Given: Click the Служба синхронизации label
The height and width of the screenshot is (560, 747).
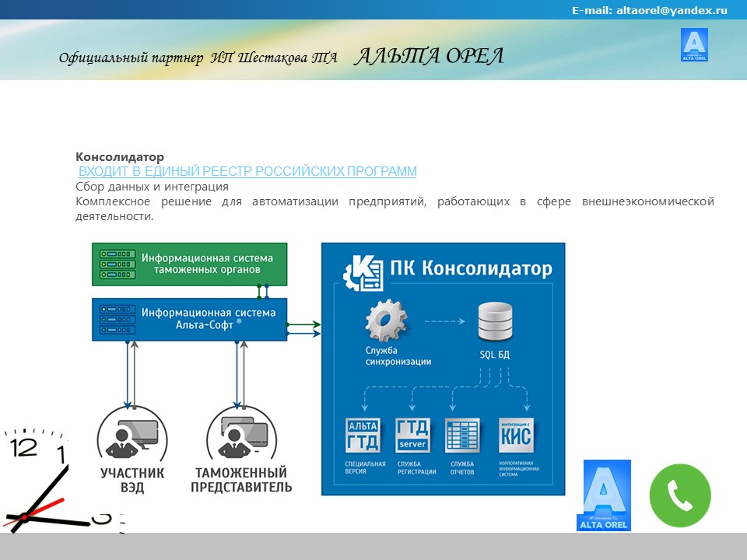Looking at the screenshot, I should [398, 355].
